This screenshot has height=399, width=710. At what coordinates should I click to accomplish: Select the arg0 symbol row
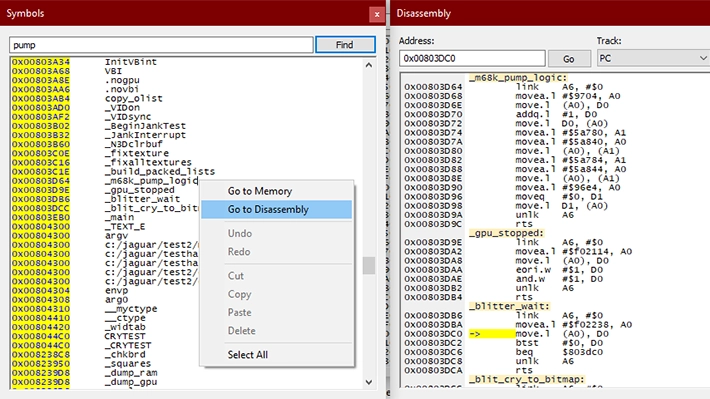105,299
